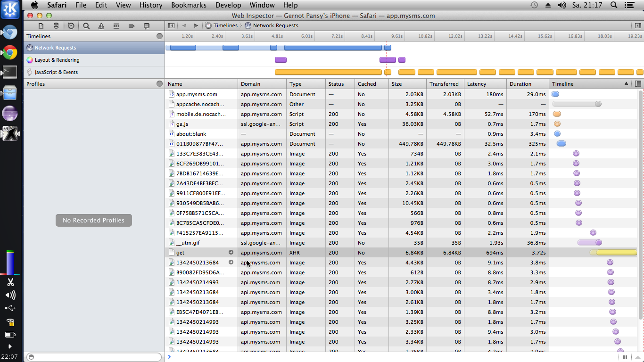Go forward with the right arrow navigation button
Viewport: 644px width, 362px height.
point(196,25)
